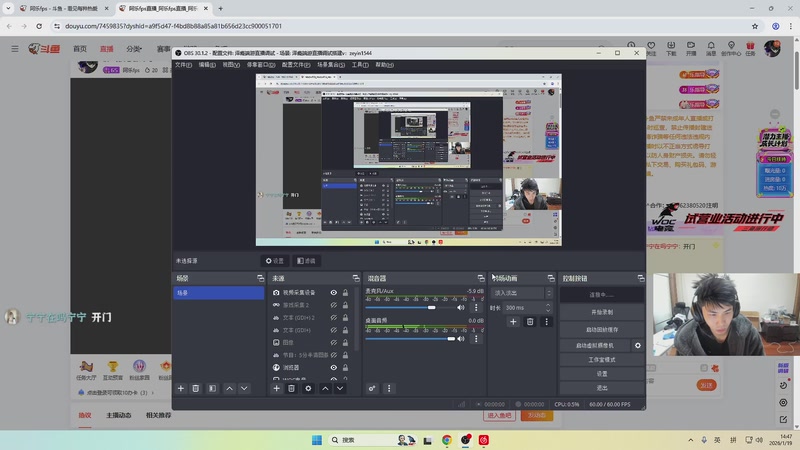Open the 文件(F) menu in OBS

tap(183, 64)
